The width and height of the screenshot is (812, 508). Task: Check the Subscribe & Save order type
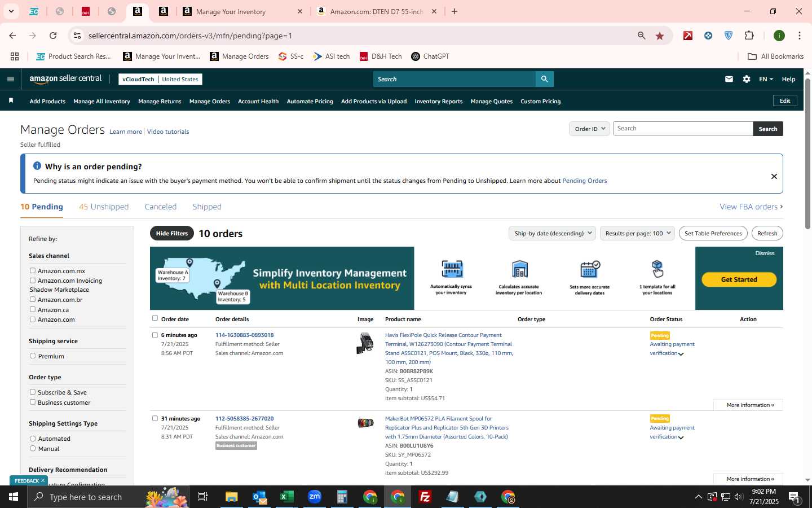click(33, 392)
